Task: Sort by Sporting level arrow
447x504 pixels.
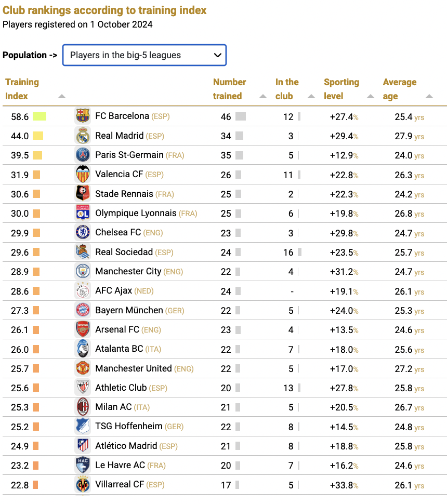Action: click(371, 96)
